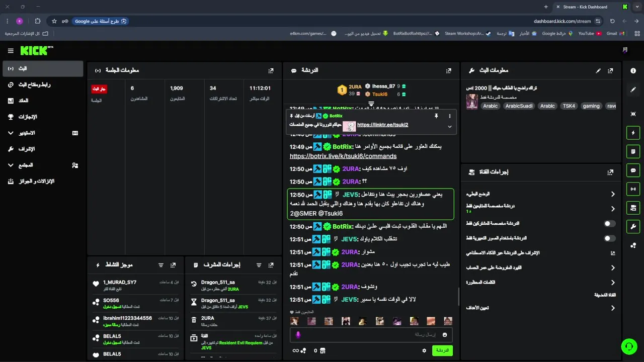
Task: Click the chat message input field
Action: (x=371, y=335)
